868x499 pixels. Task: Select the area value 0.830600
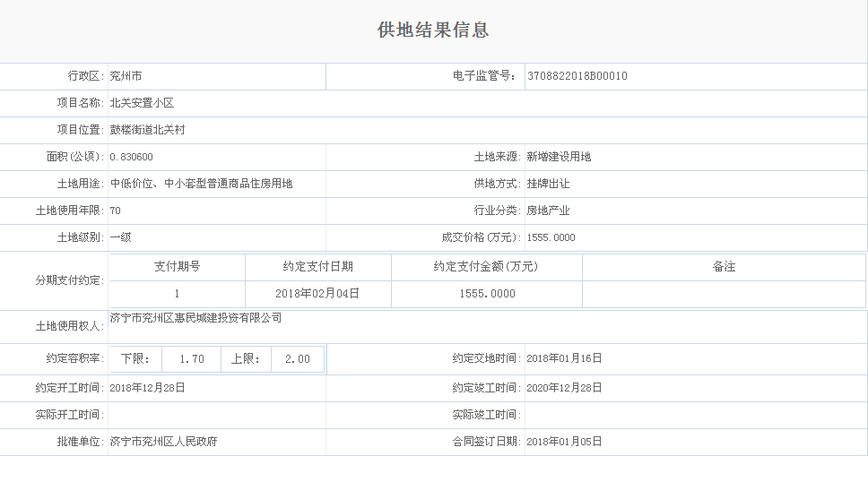point(131,157)
